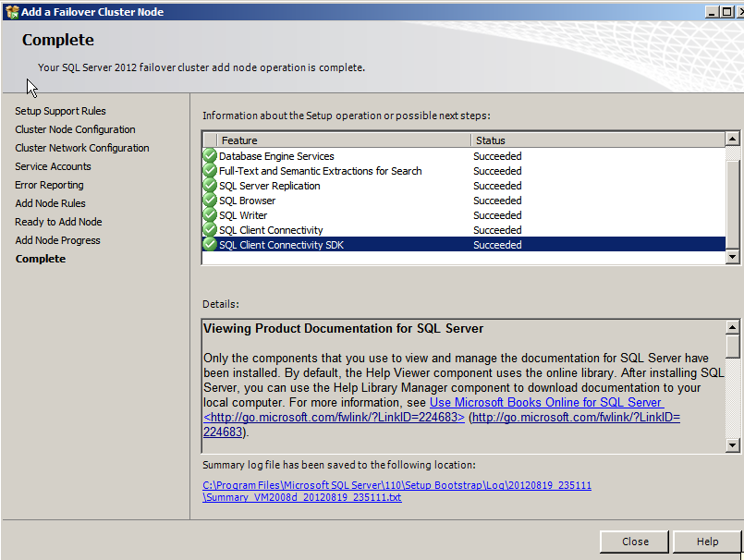Select the SQL Server Replication row

pos(464,185)
